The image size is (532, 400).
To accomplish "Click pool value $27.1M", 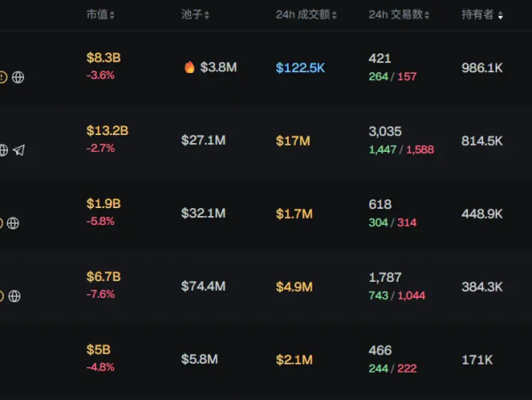I will [x=203, y=140].
